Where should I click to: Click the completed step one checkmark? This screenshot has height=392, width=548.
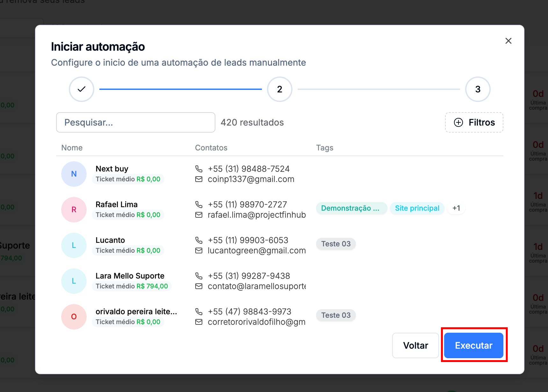tap(82, 89)
